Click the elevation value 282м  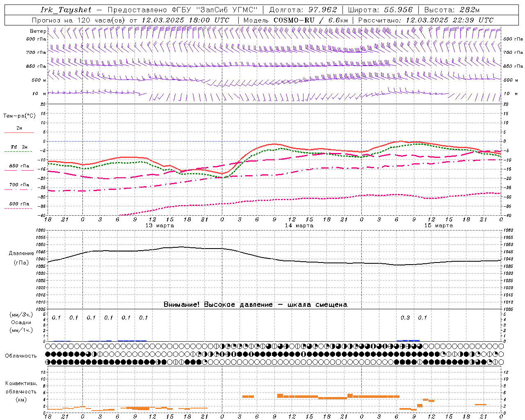[x=469, y=10]
